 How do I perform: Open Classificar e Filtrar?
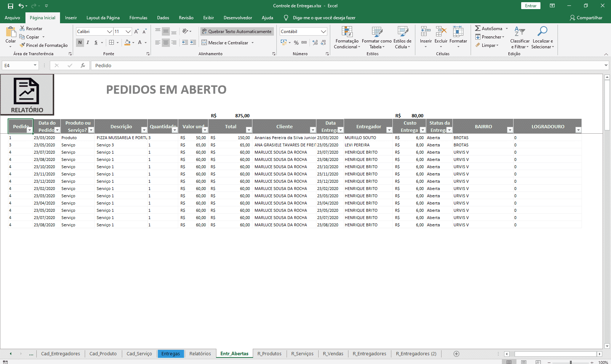point(520,37)
